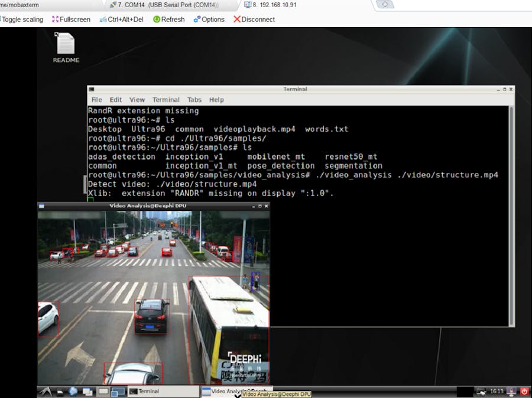
Task: Click the clock showing 16:13
Action: pos(497,391)
